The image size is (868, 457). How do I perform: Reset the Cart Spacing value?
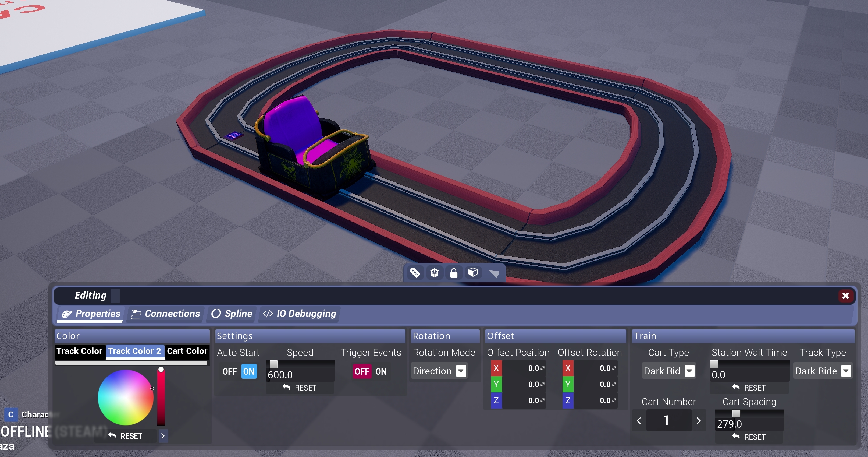pos(749,437)
